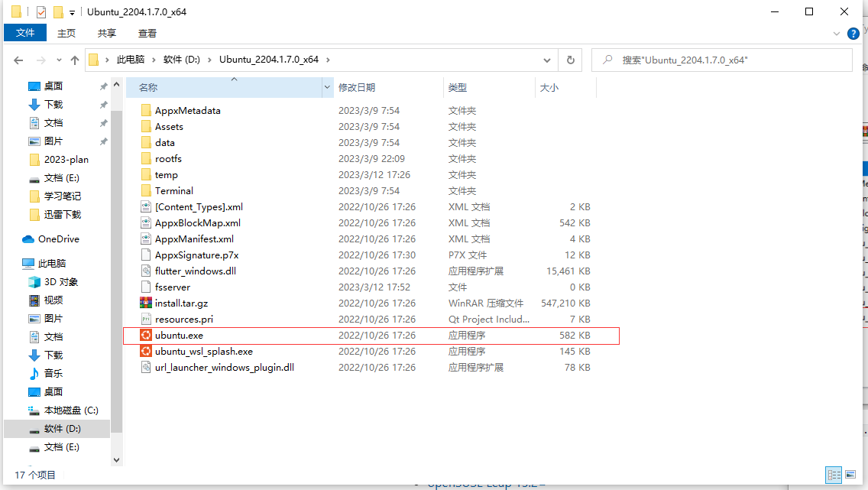The height and width of the screenshot is (490, 868).
Task: Click the resources.pri file icon
Action: click(x=146, y=319)
